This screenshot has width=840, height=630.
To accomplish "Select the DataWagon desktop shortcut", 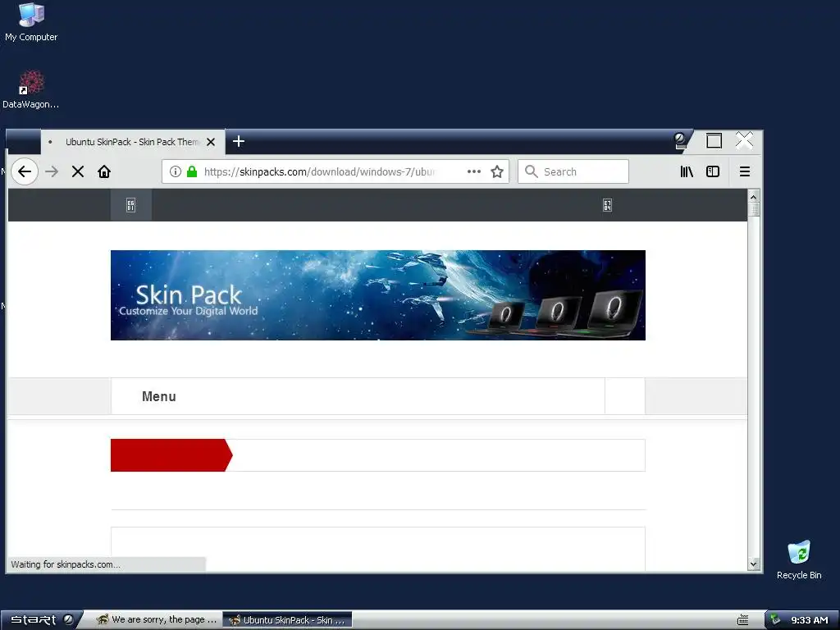I will pyautogui.click(x=31, y=89).
